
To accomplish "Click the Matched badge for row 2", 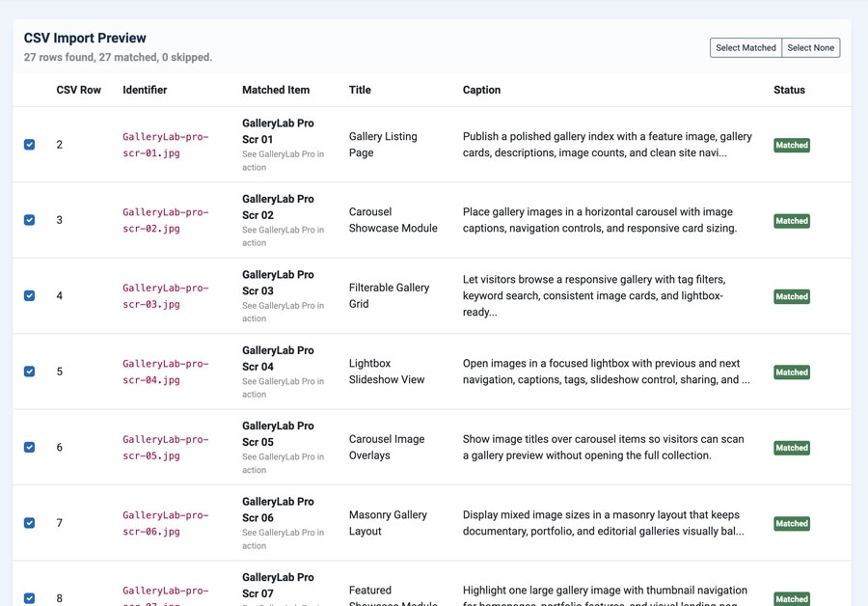I will point(792,145).
